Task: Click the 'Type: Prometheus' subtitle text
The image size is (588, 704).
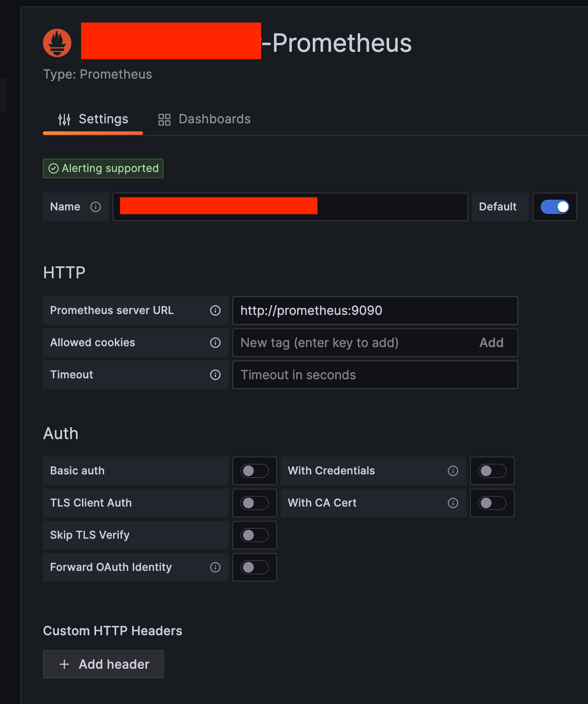Action: (97, 74)
